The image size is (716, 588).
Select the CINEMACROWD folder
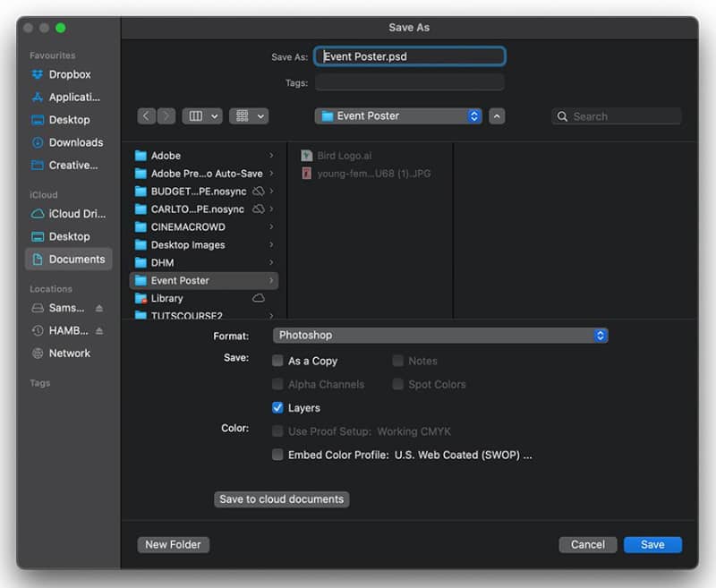pyautogui.click(x=204, y=227)
